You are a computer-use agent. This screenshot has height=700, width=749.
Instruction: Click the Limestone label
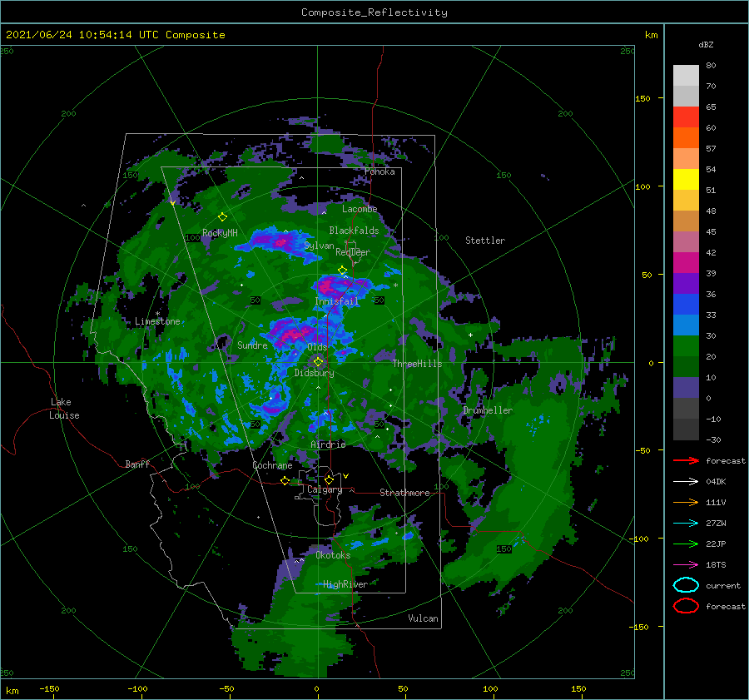click(157, 321)
